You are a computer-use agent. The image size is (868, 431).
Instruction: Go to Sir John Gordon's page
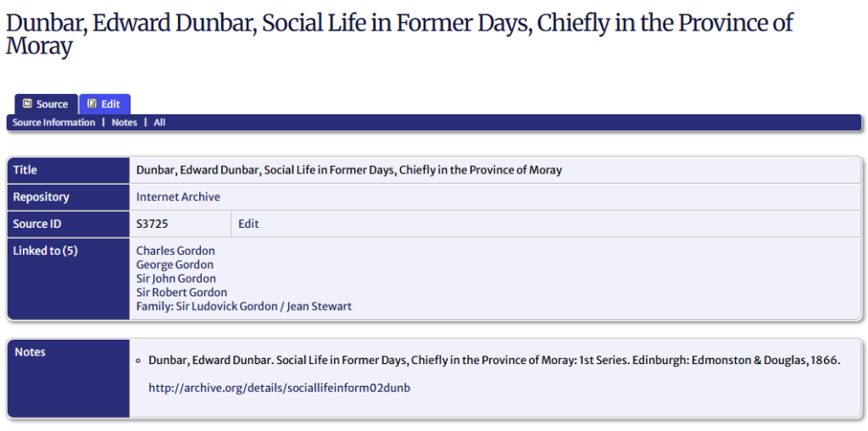pos(175,279)
